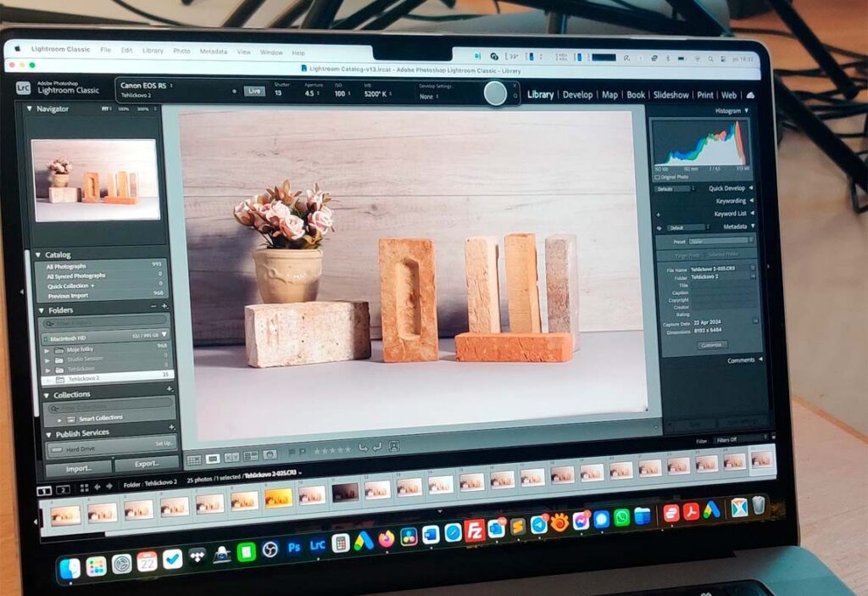Open the Map module
The image size is (868, 596).
pos(609,95)
